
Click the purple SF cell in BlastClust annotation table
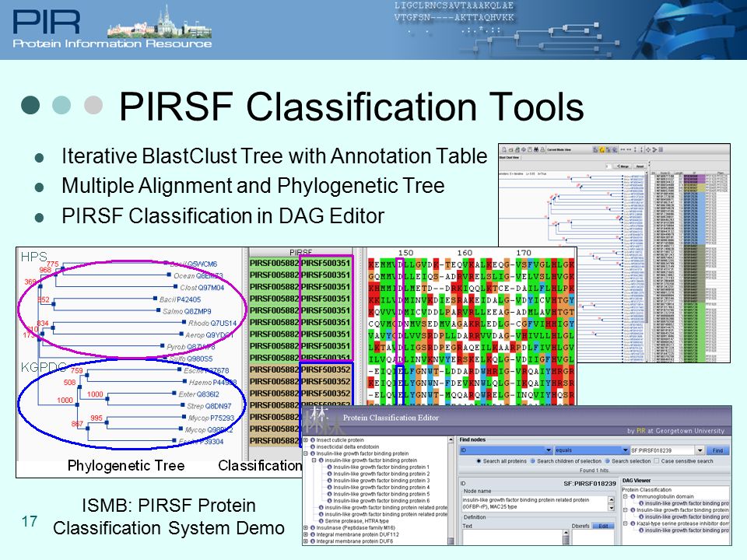[x=695, y=179]
